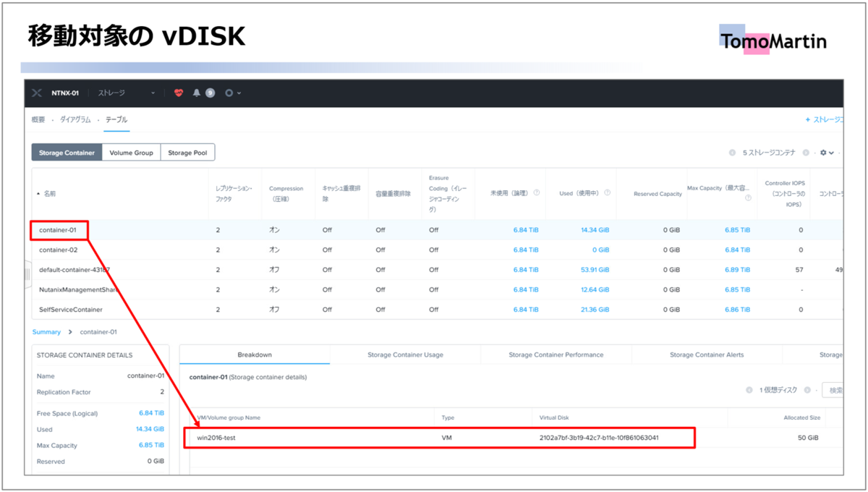Click help icon beside 未使用（論理）header
This screenshot has width=868, height=492.
(536, 192)
